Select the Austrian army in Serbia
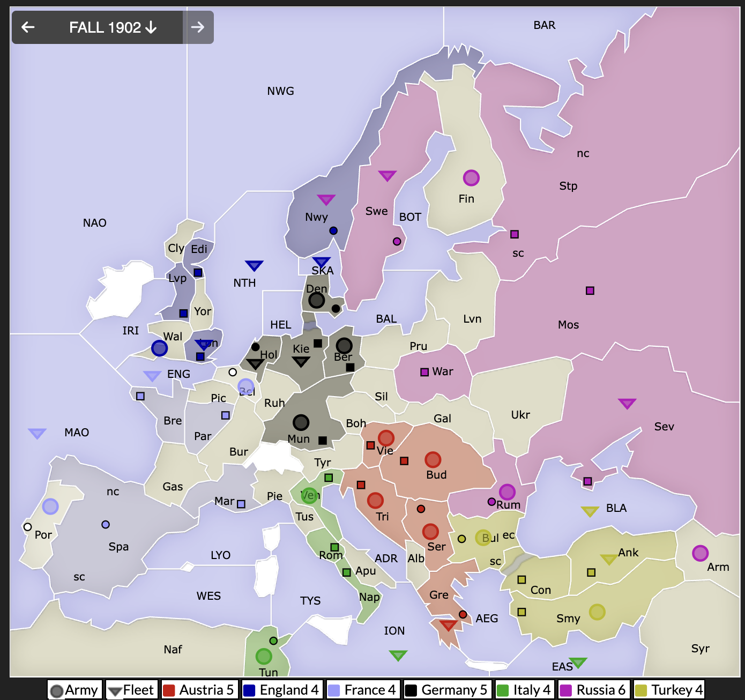Image resolution: width=745 pixels, height=700 pixels. 430,531
